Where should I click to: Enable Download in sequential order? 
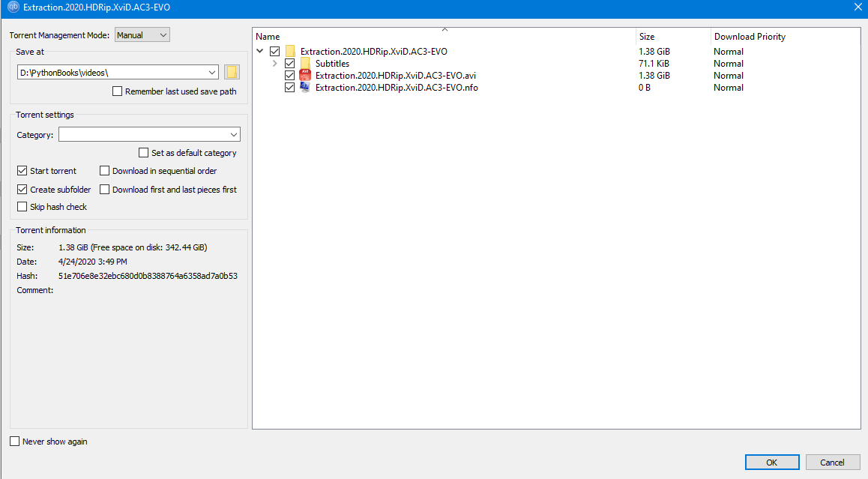coord(104,170)
